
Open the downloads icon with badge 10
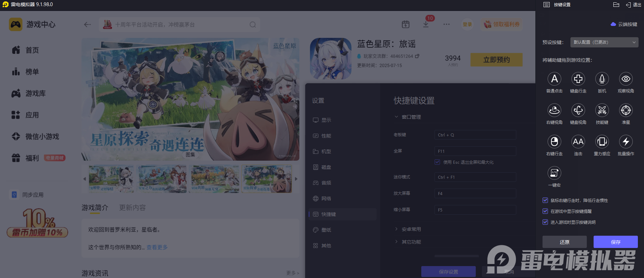pos(426,24)
